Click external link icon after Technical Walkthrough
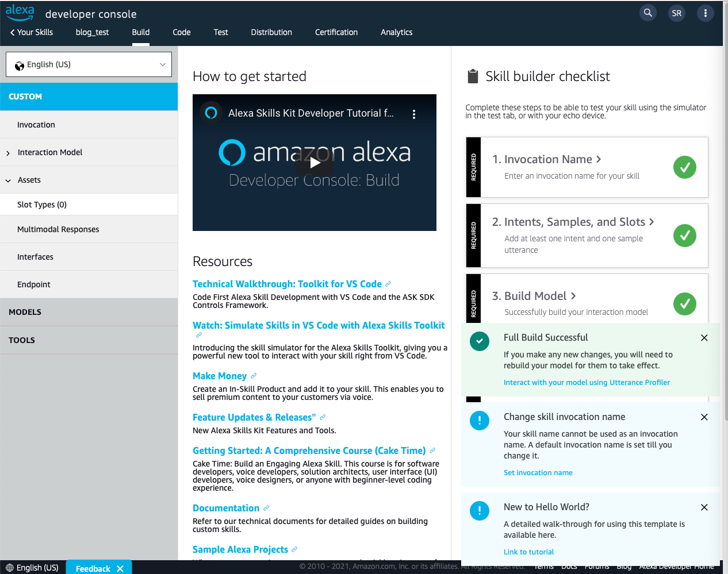This screenshot has width=728, height=574. [388, 284]
